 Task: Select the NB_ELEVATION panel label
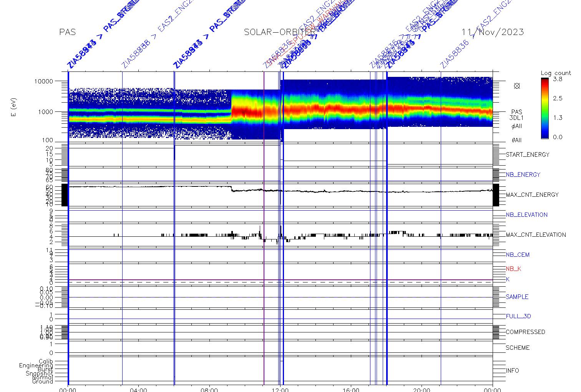tap(526, 215)
